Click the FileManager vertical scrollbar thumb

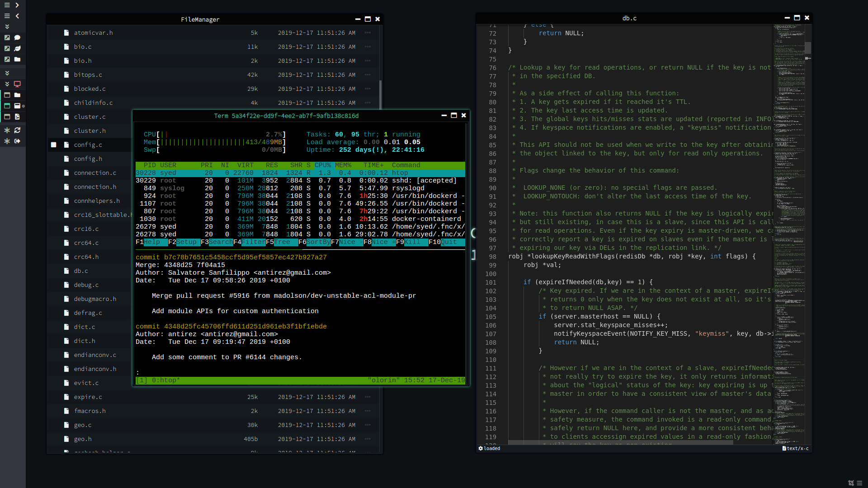(381, 94)
